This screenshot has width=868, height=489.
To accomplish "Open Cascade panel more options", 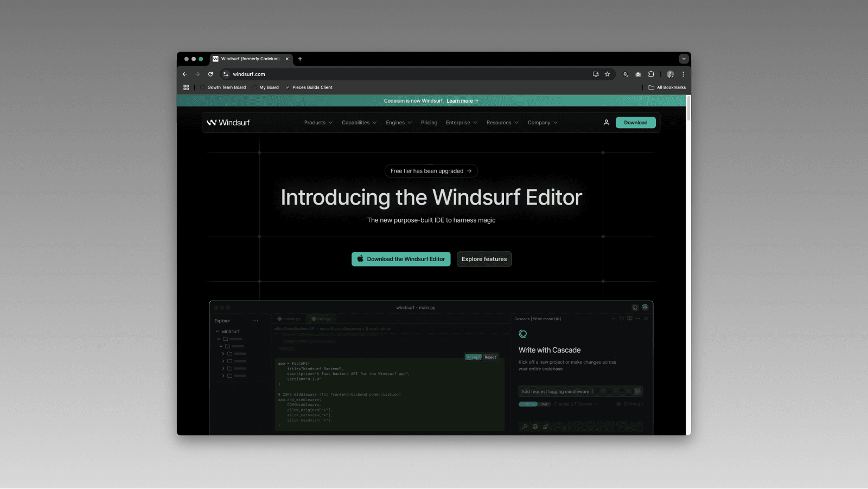I will 638,319.
